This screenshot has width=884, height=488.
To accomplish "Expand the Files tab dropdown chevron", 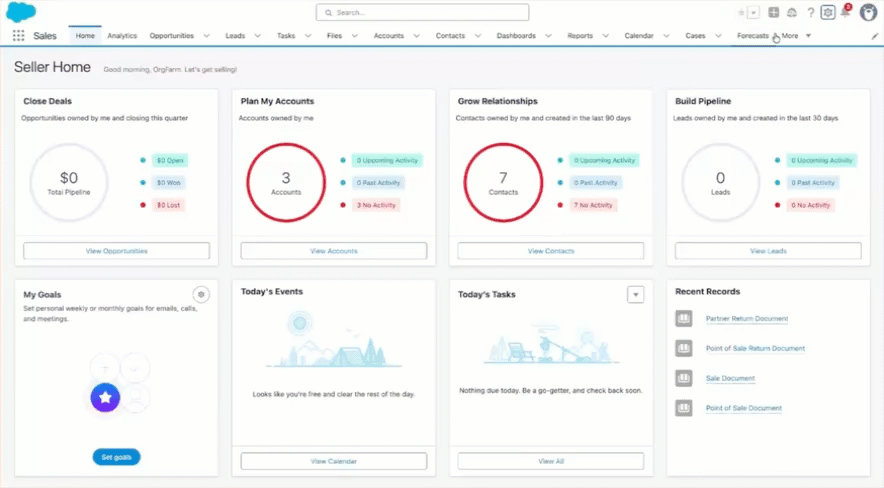I will click(355, 36).
